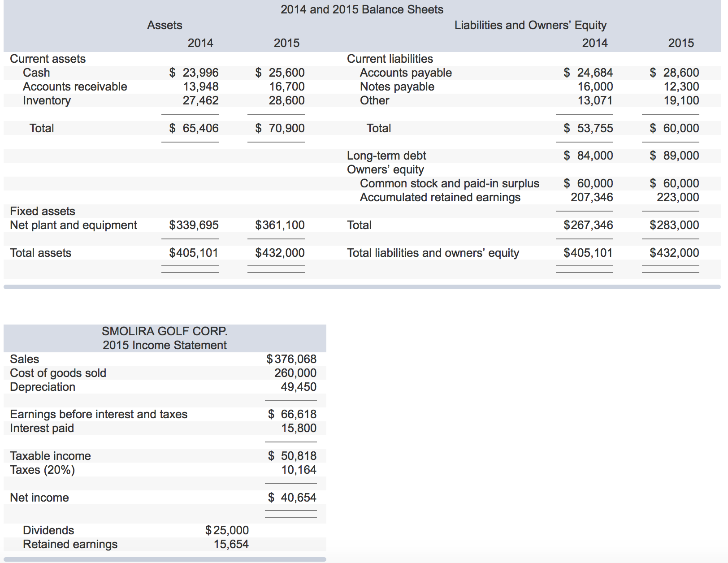This screenshot has width=728, height=563.
Task: Click 2014 Accounts payable $24,684
Action: (589, 73)
